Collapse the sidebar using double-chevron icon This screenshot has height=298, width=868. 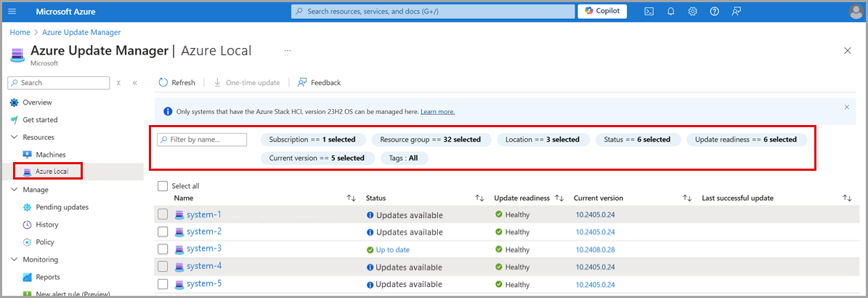point(135,83)
